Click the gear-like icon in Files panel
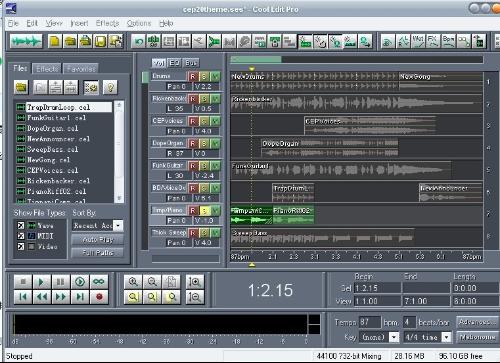 pyautogui.click(x=91, y=87)
